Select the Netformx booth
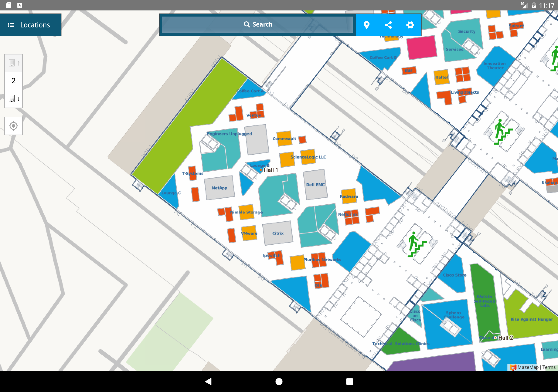 pos(351,217)
